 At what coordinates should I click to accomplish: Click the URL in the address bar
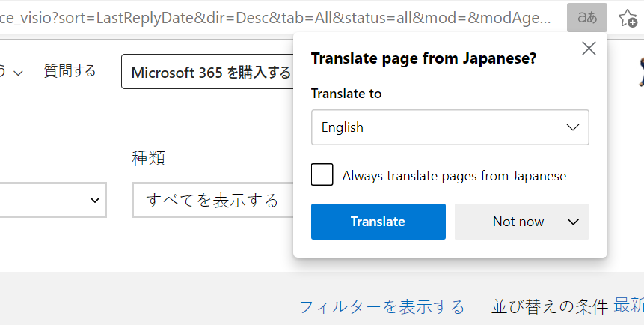[277, 18]
